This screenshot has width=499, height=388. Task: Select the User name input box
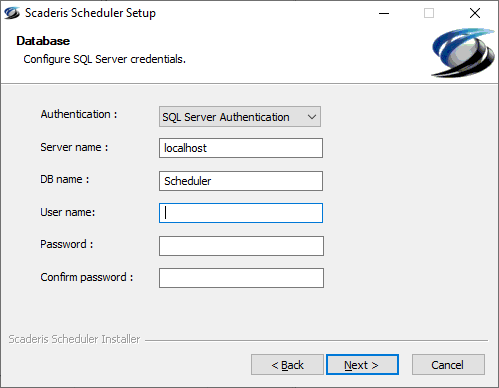pyautogui.click(x=241, y=213)
